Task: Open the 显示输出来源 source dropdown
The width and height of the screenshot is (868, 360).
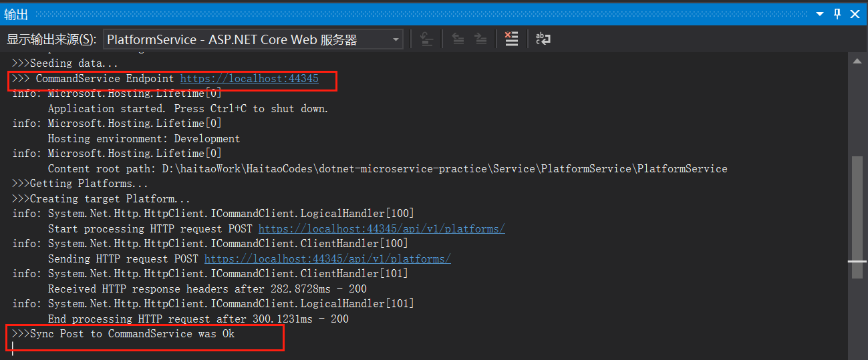Action: click(253, 39)
